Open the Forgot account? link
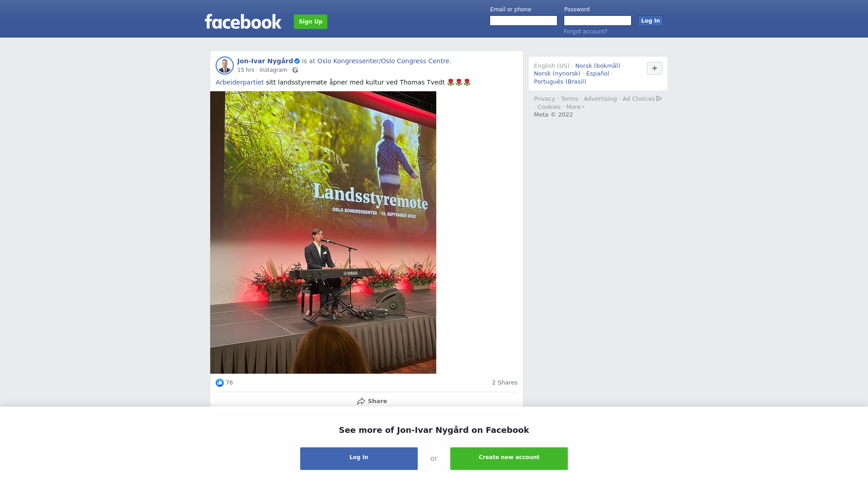Image resolution: width=868 pixels, height=488 pixels. 585,32
